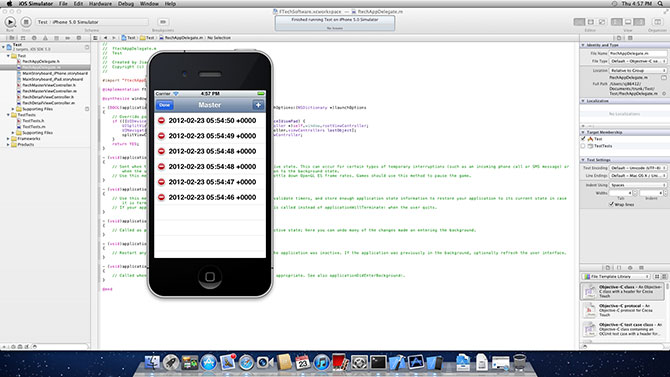Open the File menu
The height and width of the screenshot is (377, 670).
[x=63, y=3]
